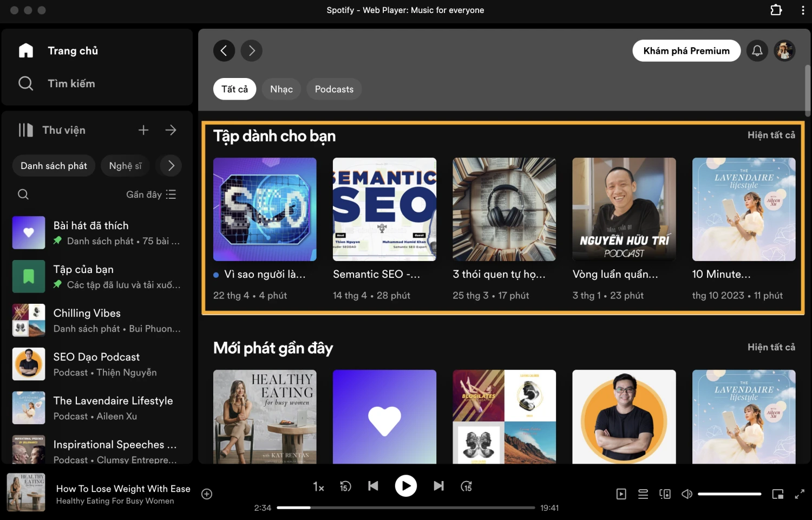812x520 pixels.
Task: Mute audio with the speaker icon
Action: click(687, 494)
